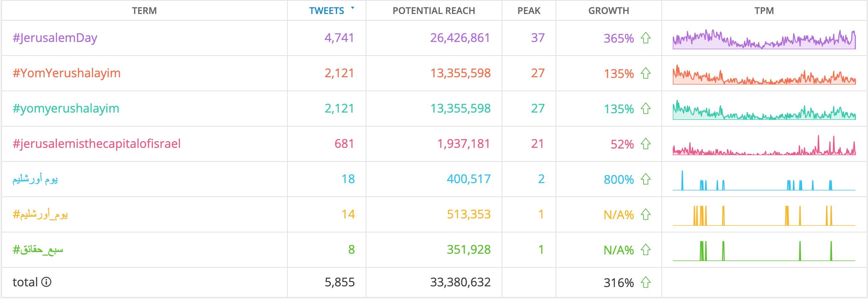Viewport: 868px width, 299px height.
Task: Click green up arrow in the 52% growth row
Action: [645, 144]
